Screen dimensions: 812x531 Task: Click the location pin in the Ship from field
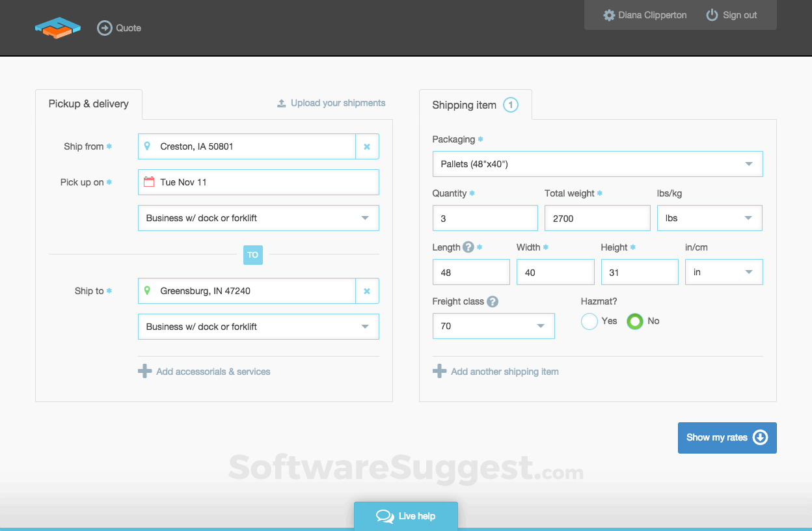[148, 146]
